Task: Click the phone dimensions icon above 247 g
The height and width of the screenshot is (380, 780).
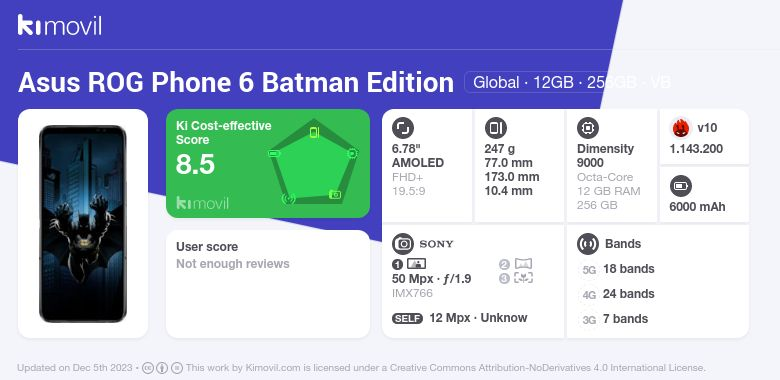Action: point(495,128)
